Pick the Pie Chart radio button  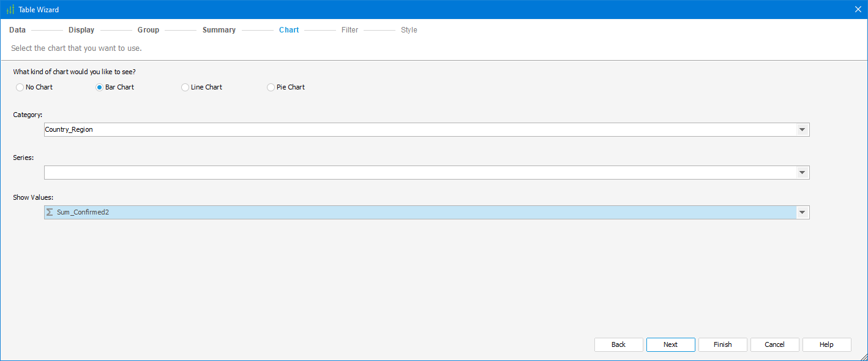click(x=271, y=88)
